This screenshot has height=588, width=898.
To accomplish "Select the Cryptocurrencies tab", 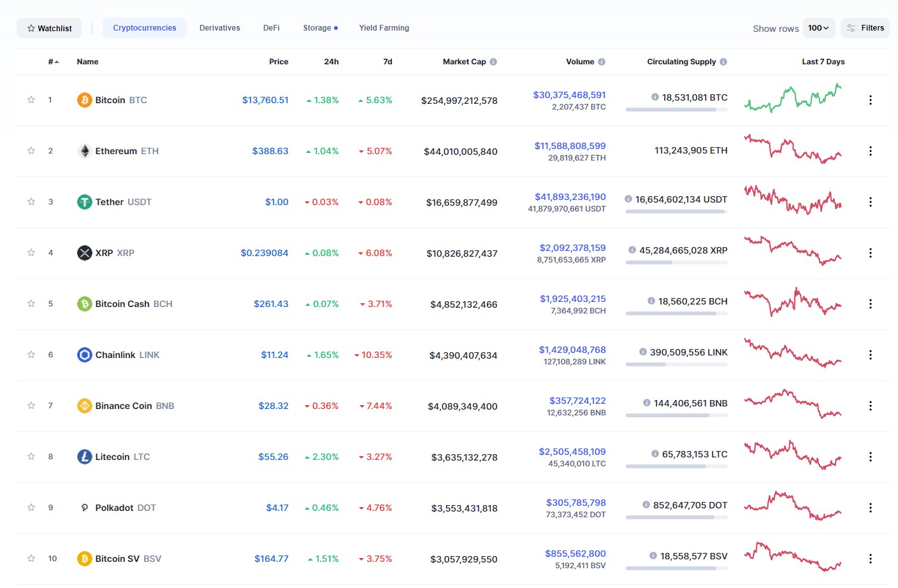I will tap(145, 28).
